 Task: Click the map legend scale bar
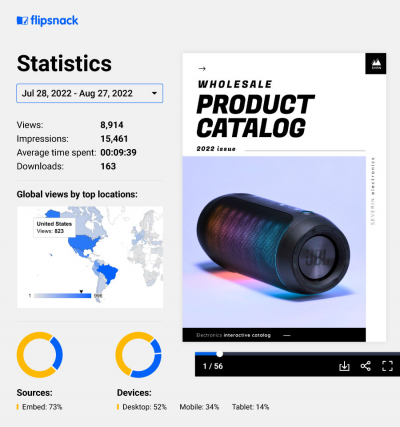(x=63, y=296)
